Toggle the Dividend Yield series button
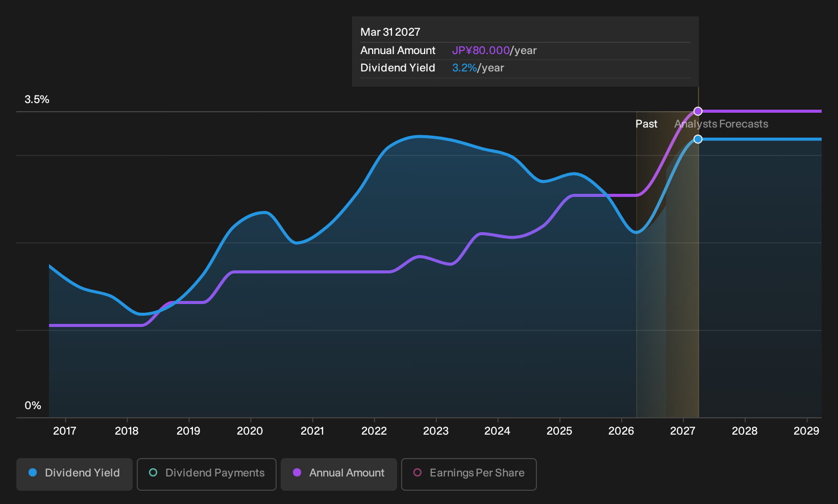This screenshot has width=838, height=504. pos(75,474)
